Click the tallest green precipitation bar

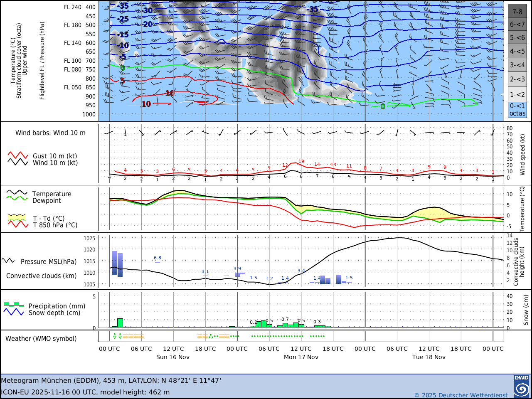coord(120,323)
